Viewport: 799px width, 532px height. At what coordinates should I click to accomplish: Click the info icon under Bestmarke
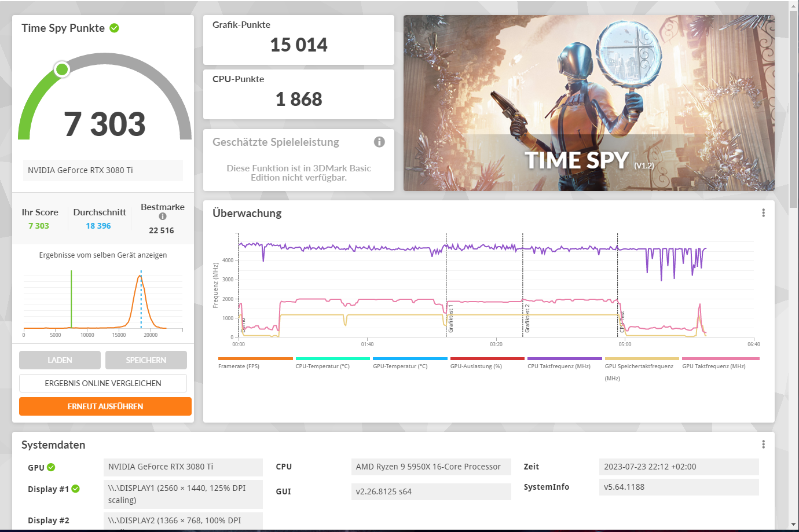(x=163, y=217)
